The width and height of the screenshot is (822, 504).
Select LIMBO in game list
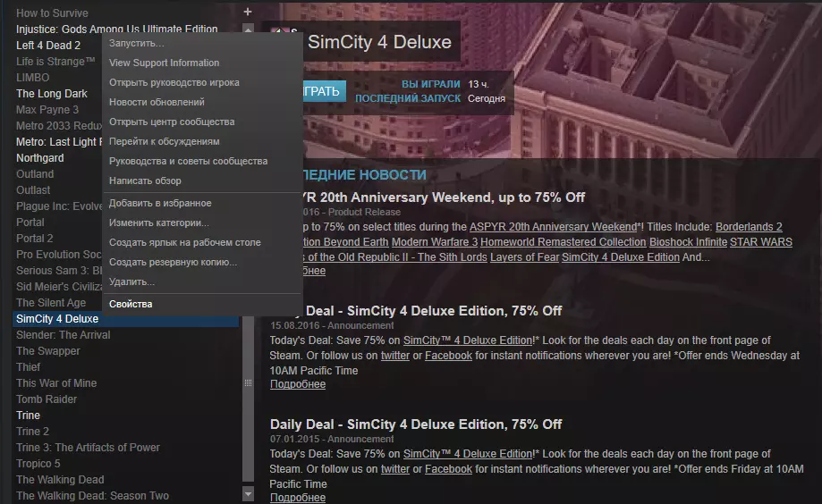coord(32,78)
